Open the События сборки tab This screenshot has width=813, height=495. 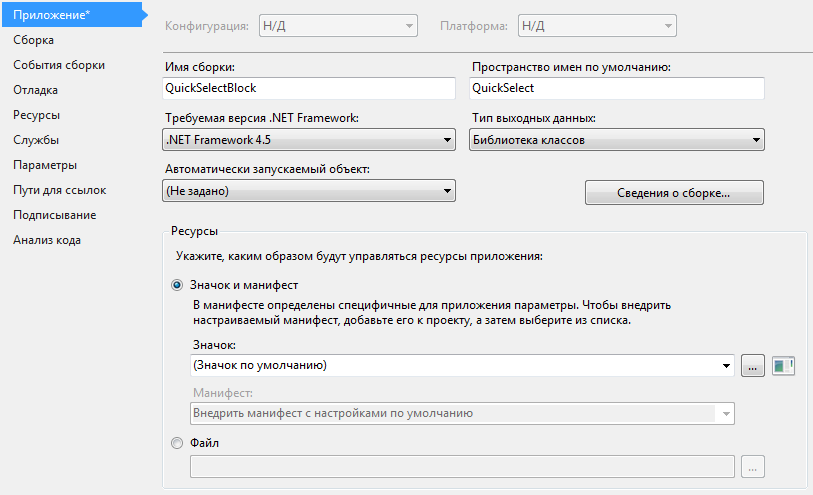[x=59, y=65]
